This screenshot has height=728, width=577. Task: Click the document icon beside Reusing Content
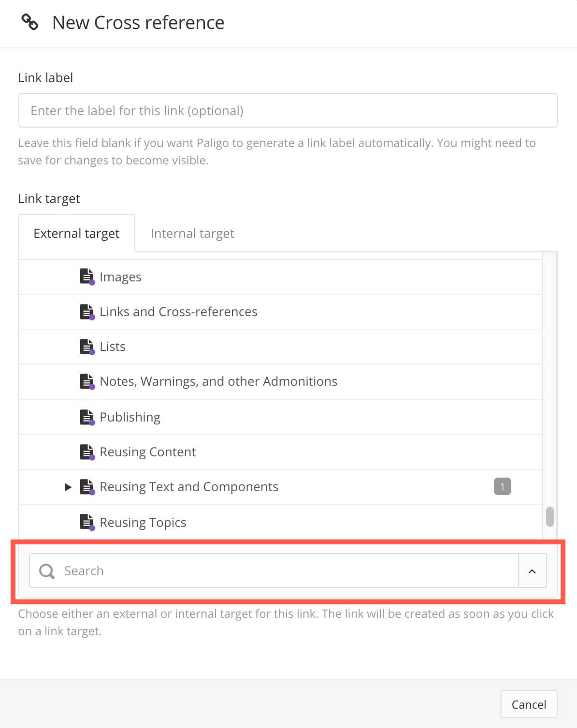click(x=87, y=451)
